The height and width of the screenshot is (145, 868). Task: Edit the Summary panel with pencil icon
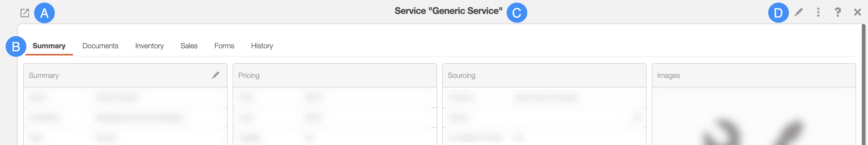coord(216,75)
